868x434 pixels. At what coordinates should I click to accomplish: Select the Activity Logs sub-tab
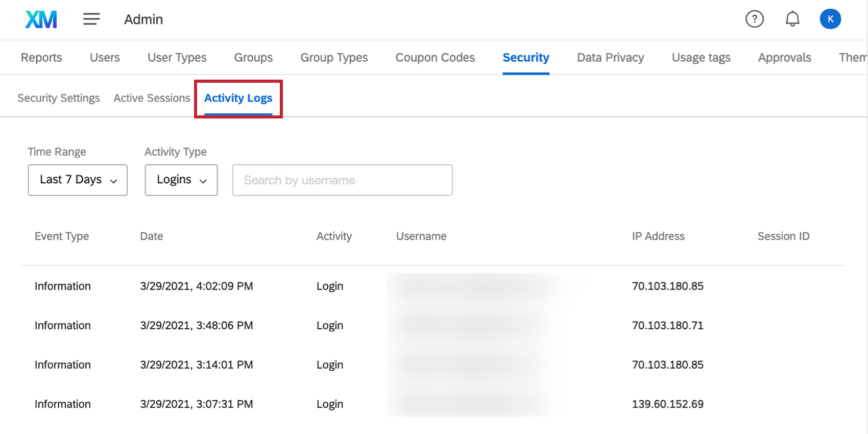pyautogui.click(x=238, y=98)
